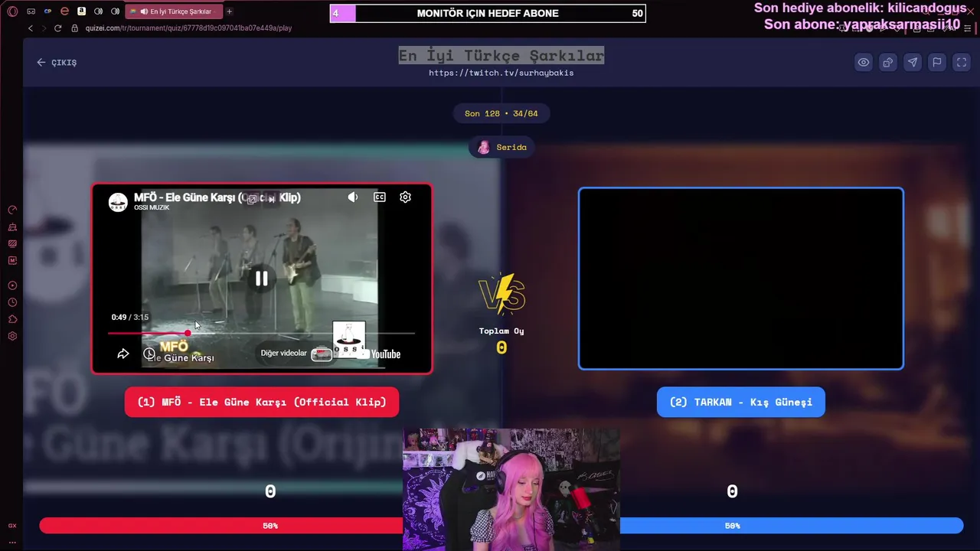980x551 pixels.
Task: Click the paper-plane share icon
Action: pyautogui.click(x=913, y=63)
